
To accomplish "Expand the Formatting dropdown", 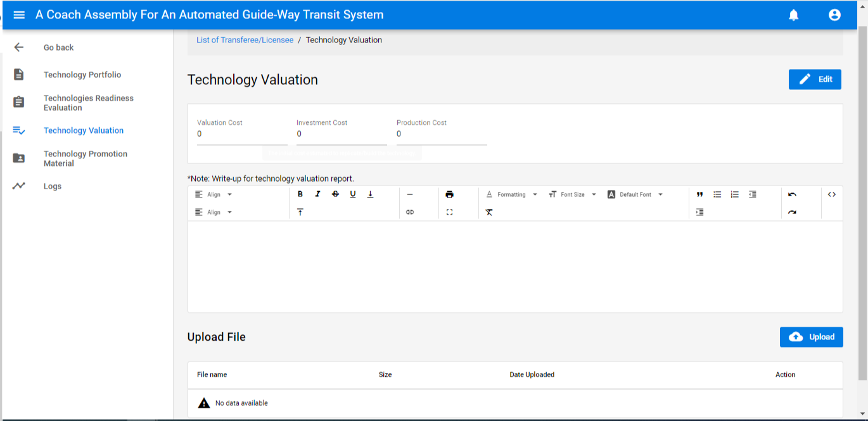I will (x=512, y=194).
